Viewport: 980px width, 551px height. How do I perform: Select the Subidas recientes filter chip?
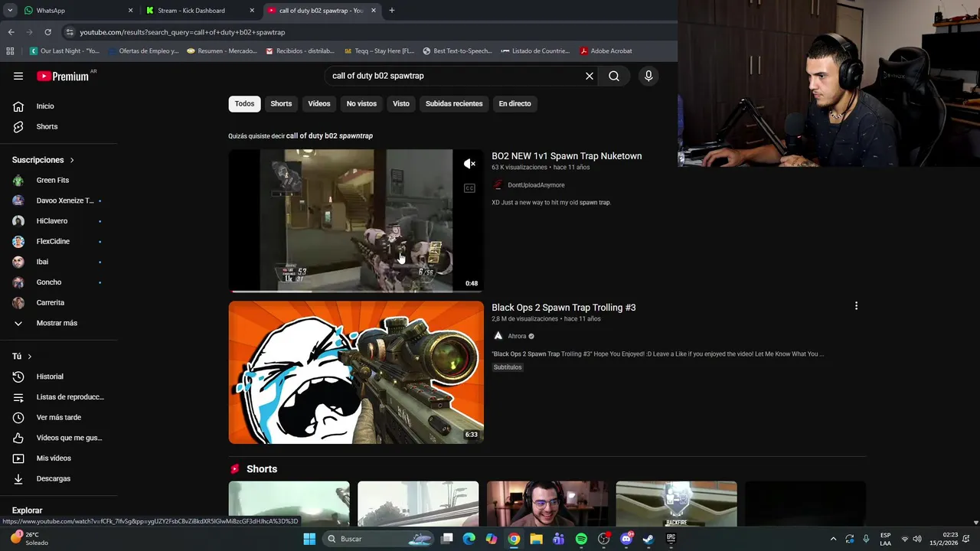pos(454,104)
